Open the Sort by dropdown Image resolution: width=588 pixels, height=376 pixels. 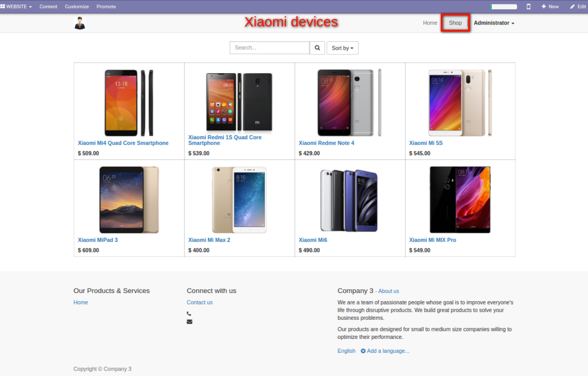pyautogui.click(x=342, y=48)
